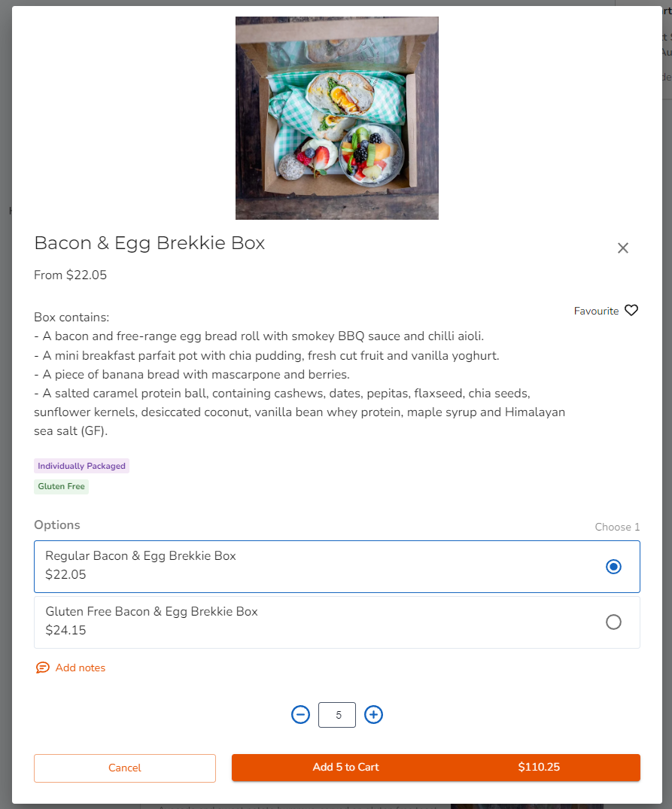Click the $110.25 total on cart button
This screenshot has width=672, height=809.
click(539, 768)
